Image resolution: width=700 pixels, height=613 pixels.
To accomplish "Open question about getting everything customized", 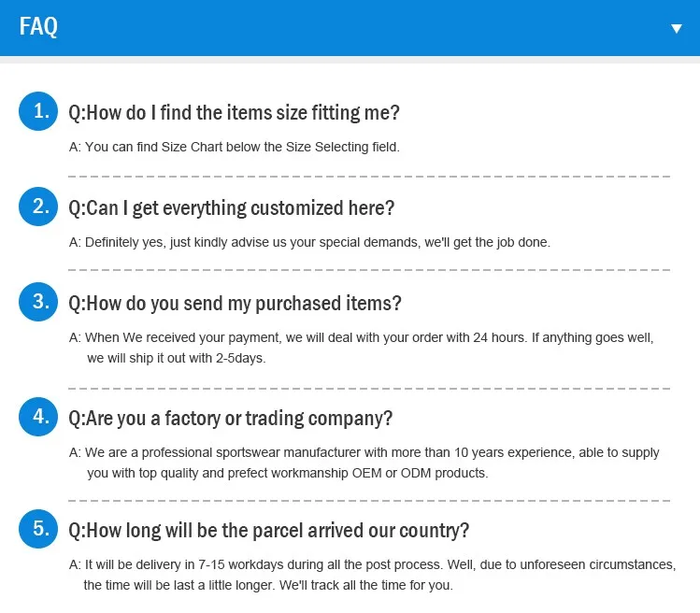I will [232, 207].
